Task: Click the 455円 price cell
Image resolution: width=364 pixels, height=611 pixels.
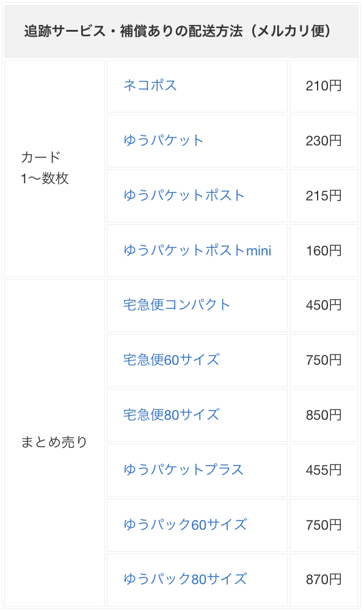Action: pyautogui.click(x=324, y=470)
